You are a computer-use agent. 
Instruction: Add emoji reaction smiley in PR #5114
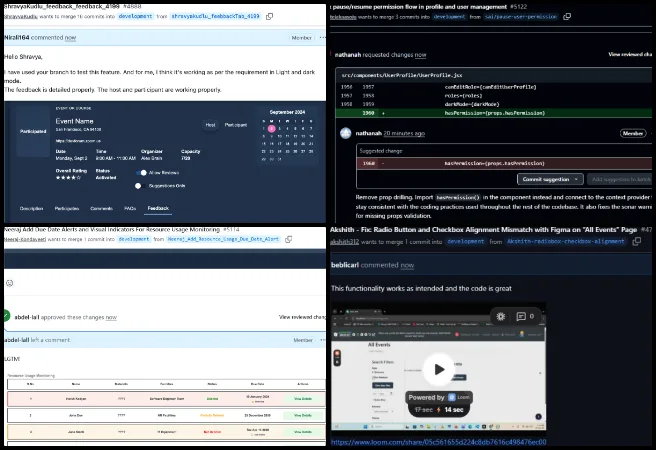pos(10,283)
